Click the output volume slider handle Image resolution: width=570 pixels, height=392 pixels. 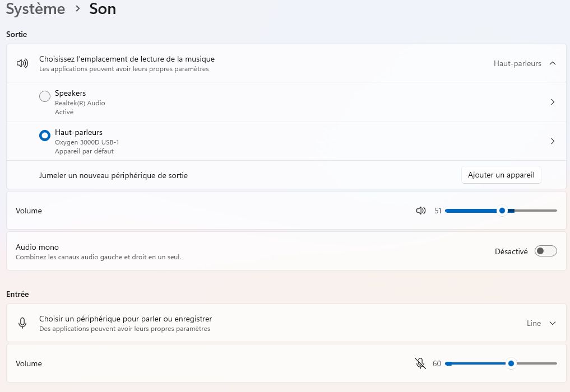click(x=502, y=211)
